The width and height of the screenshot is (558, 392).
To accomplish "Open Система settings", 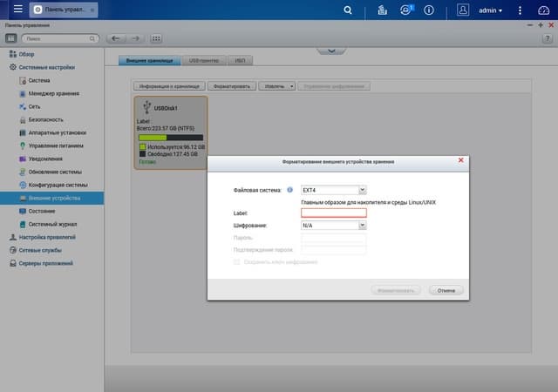I will 39,80.
